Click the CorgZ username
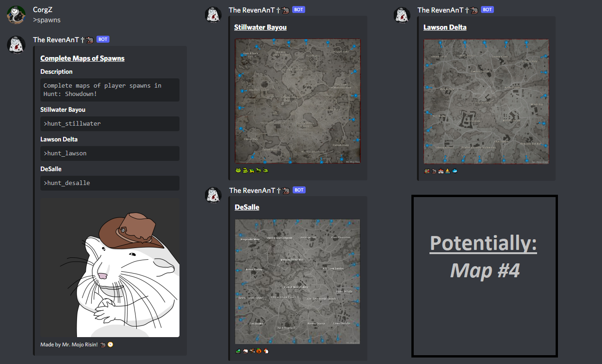 [43, 10]
